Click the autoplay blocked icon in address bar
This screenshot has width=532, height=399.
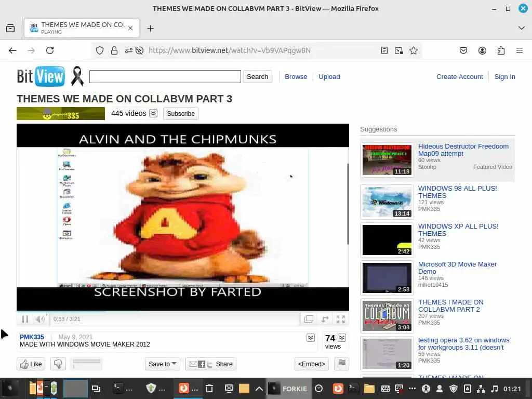(x=139, y=50)
